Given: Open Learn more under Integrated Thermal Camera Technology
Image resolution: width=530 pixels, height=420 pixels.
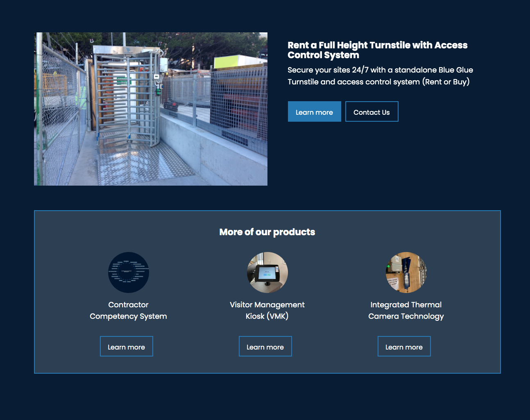Looking at the screenshot, I should click(404, 347).
